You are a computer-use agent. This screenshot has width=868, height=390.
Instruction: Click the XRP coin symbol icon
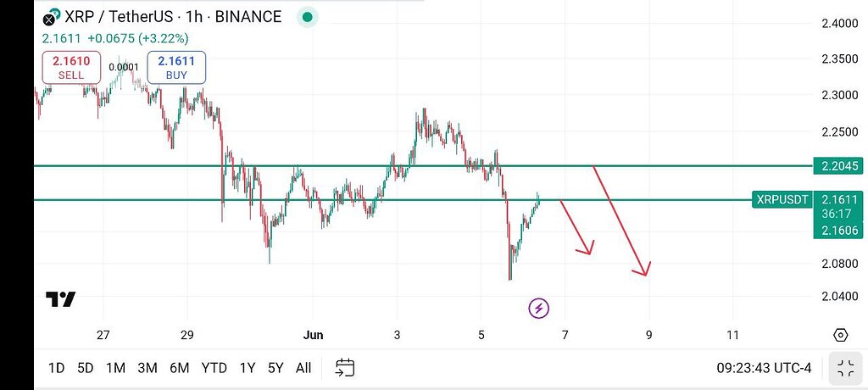click(x=52, y=17)
